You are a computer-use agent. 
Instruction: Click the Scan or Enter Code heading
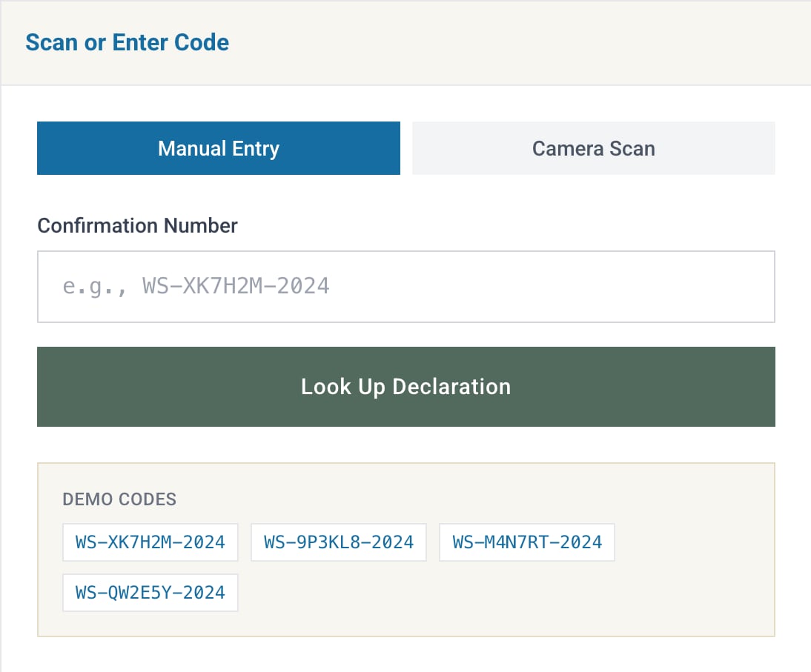pyautogui.click(x=128, y=42)
